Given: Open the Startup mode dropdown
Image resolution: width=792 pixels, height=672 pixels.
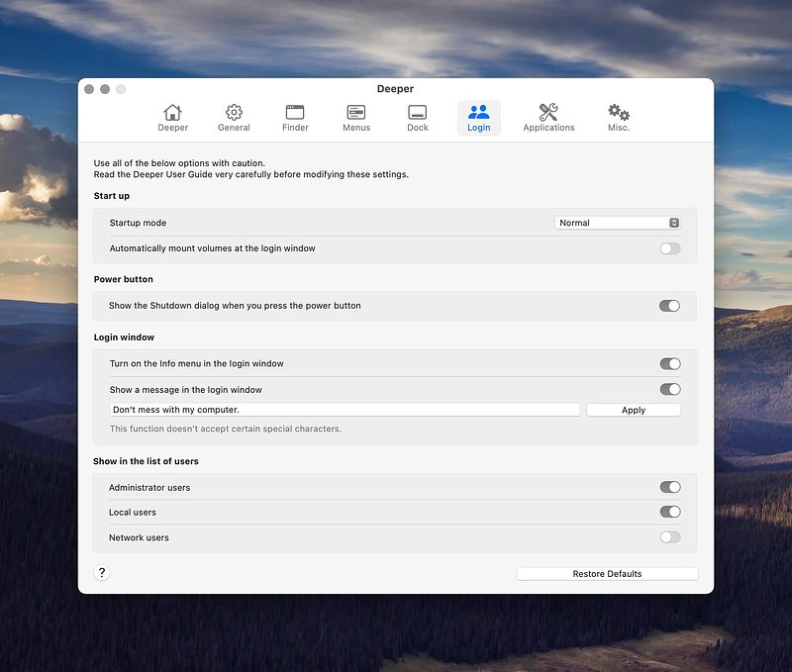Looking at the screenshot, I should 617,223.
